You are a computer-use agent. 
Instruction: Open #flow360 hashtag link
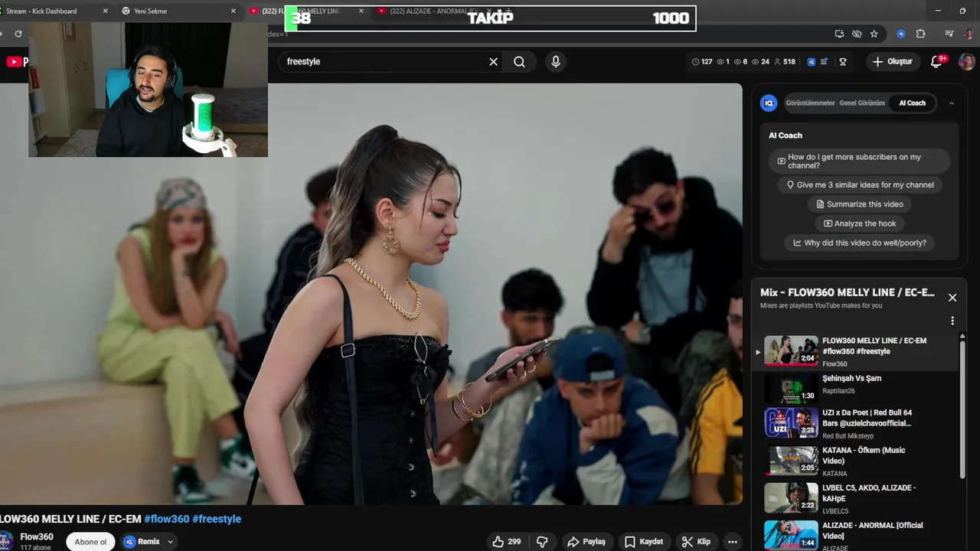point(167,519)
